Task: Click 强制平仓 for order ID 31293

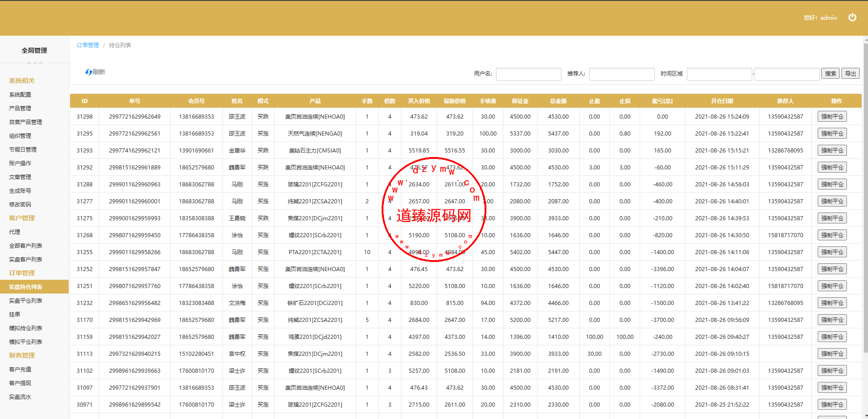Action: click(832, 151)
